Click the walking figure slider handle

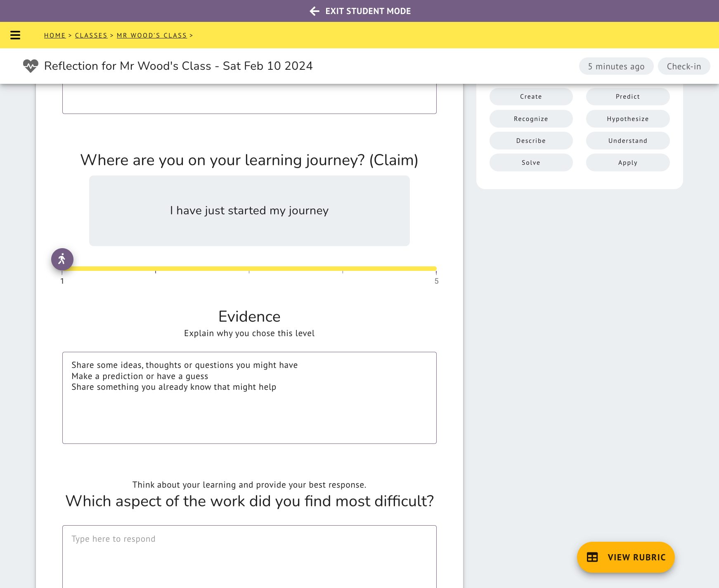62,259
